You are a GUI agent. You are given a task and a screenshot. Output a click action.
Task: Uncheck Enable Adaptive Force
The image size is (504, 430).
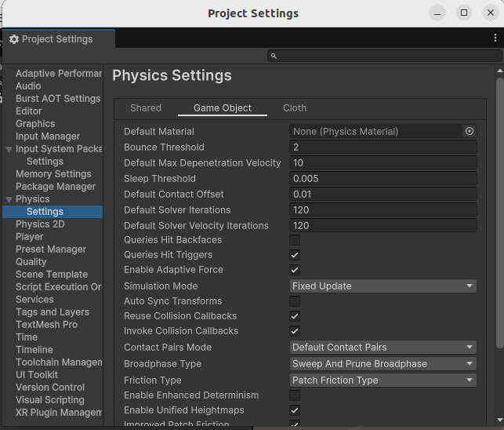(x=295, y=270)
